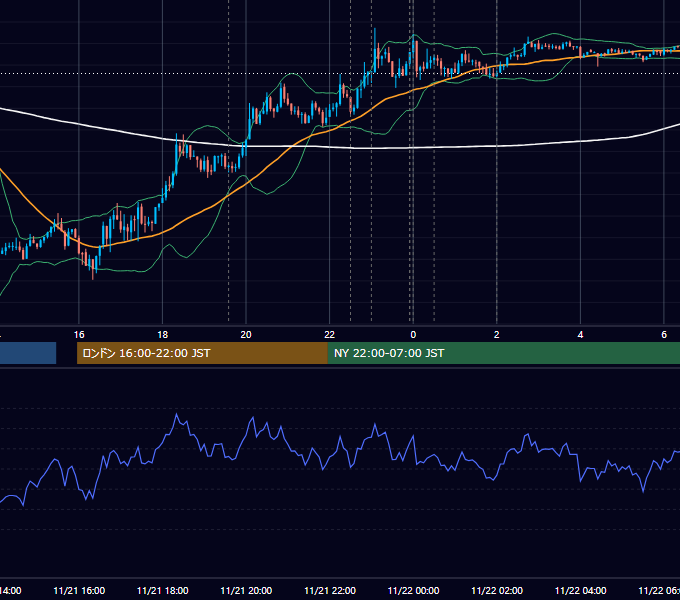
Task: Click the hour label 18 on the time axis
Action: tap(163, 335)
